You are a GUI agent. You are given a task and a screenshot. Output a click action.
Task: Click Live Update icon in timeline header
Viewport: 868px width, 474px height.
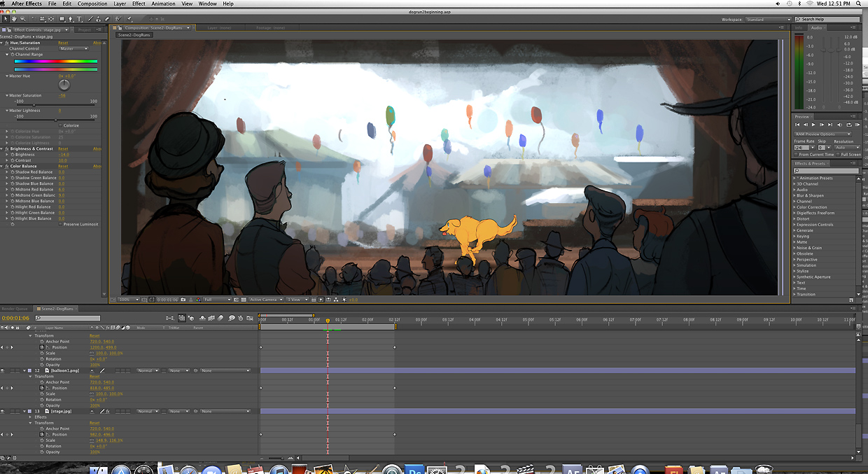pyautogui.click(x=182, y=318)
